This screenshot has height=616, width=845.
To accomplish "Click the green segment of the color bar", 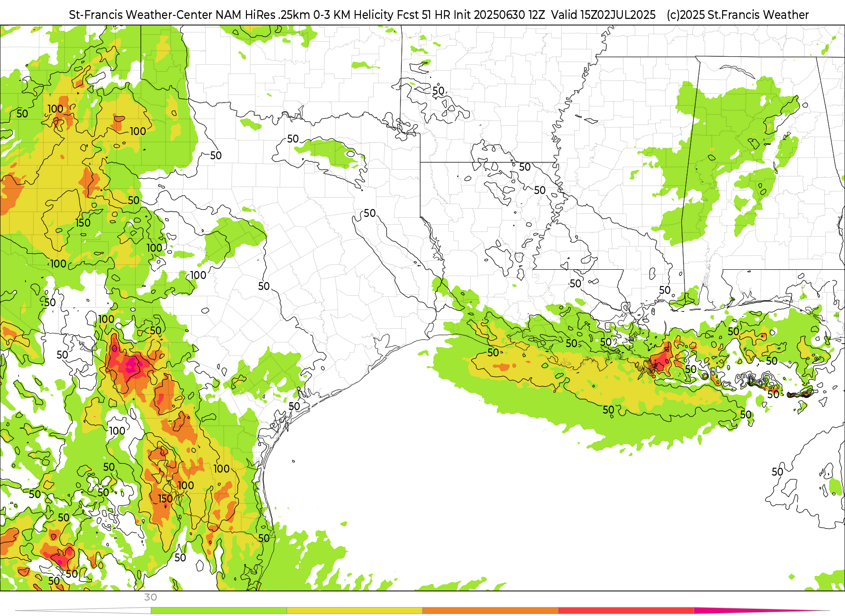I will coord(219,610).
